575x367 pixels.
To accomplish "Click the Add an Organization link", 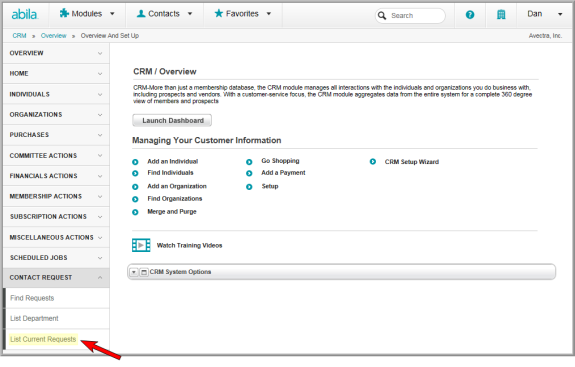I will pyautogui.click(x=177, y=186).
